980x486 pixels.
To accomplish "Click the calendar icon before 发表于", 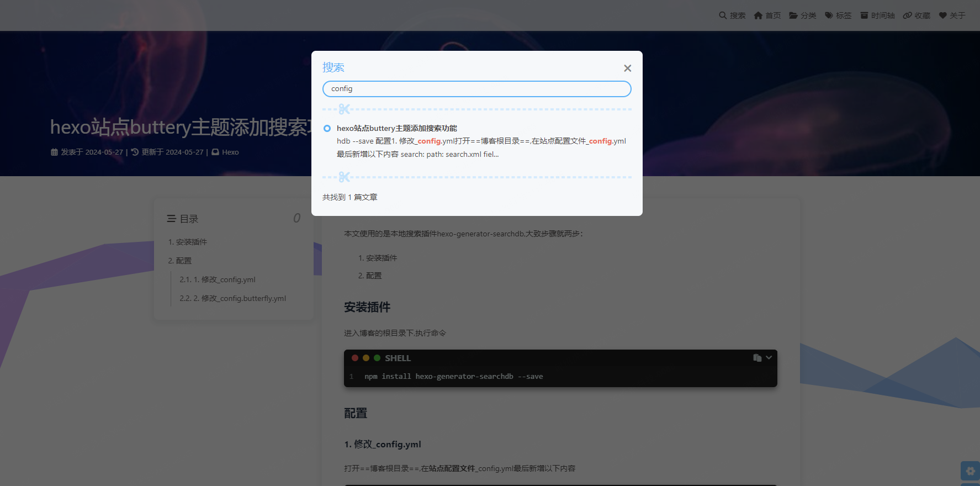I will point(54,152).
